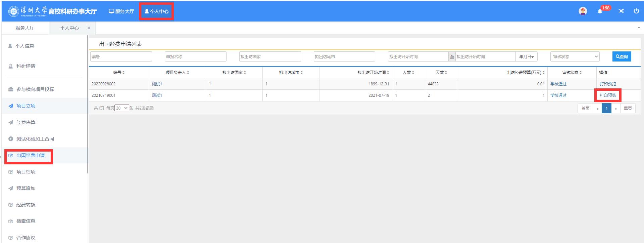Open the user avatar profile
This screenshot has width=644, height=243.
point(583,11)
